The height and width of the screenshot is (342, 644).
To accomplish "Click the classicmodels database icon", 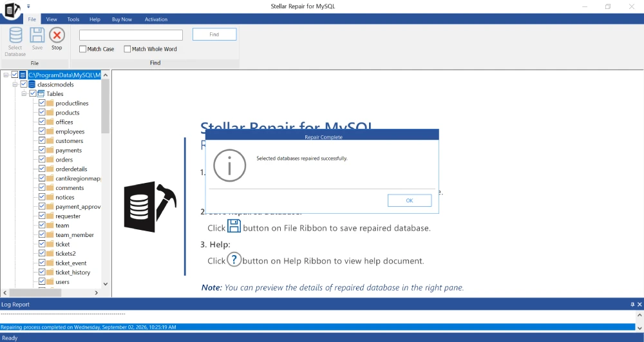I will tap(32, 84).
